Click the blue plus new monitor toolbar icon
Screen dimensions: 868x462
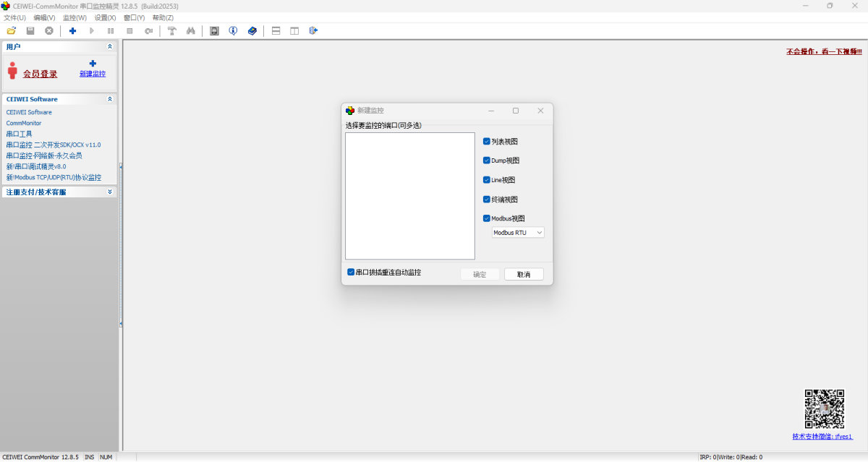[72, 31]
